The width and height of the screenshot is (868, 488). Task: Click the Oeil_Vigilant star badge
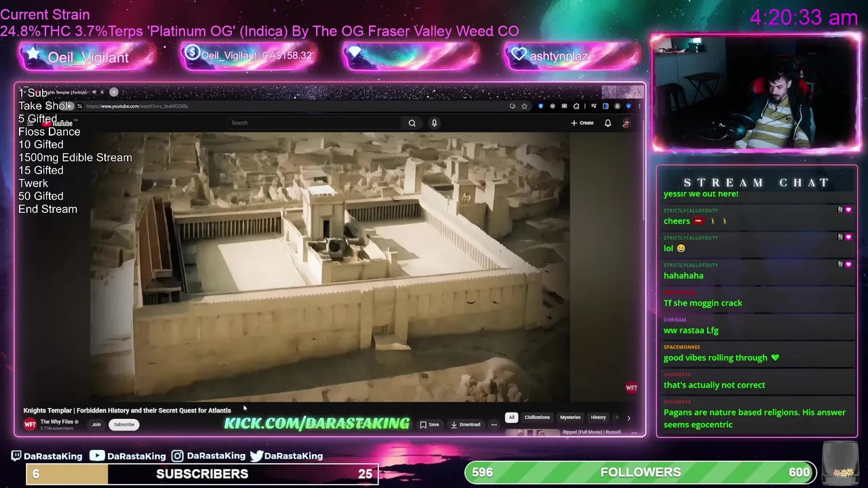click(x=87, y=57)
